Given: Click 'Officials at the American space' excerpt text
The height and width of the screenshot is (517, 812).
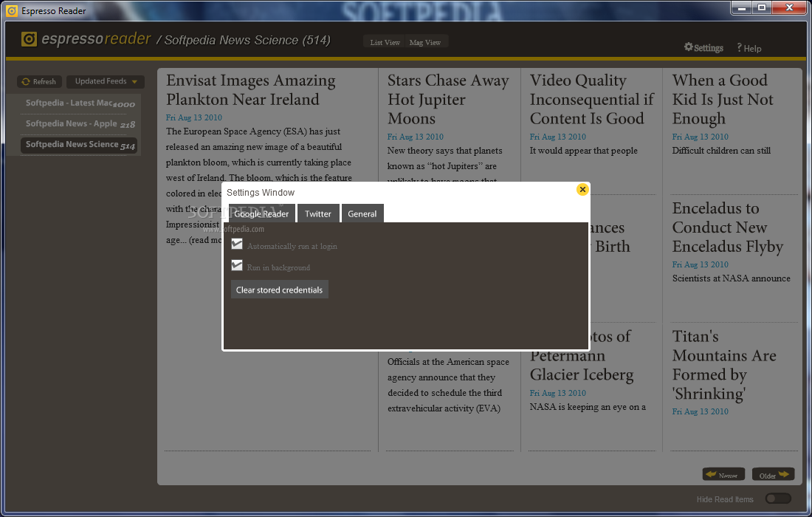Looking at the screenshot, I should click(448, 362).
